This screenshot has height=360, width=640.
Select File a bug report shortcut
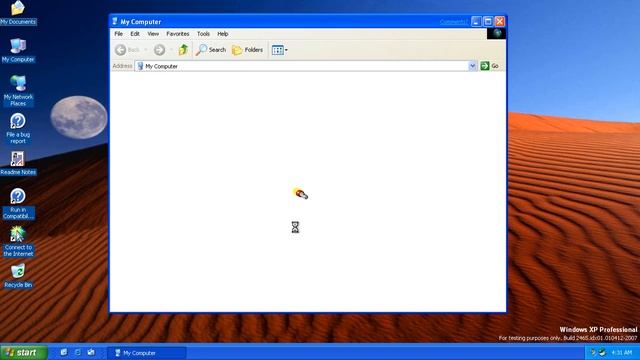tap(18, 129)
